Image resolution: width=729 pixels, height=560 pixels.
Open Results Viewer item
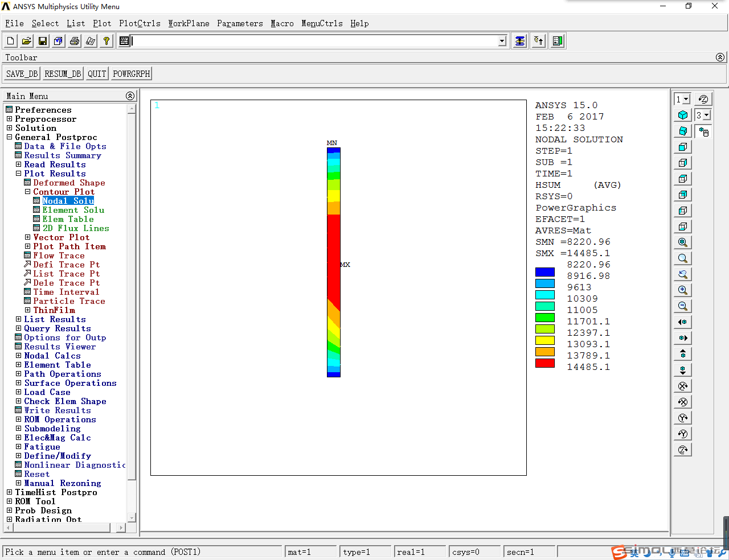pos(60,347)
